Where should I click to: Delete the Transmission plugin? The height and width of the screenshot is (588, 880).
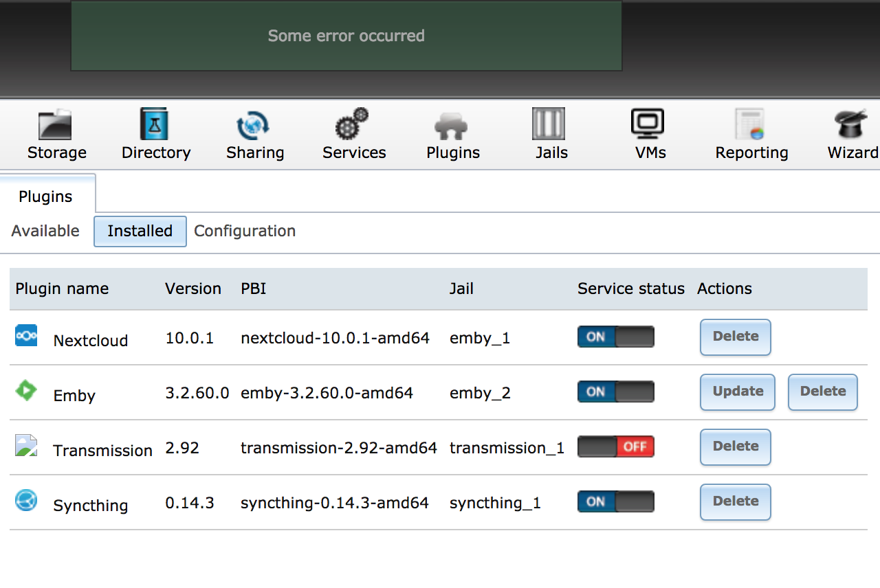pyautogui.click(x=736, y=446)
